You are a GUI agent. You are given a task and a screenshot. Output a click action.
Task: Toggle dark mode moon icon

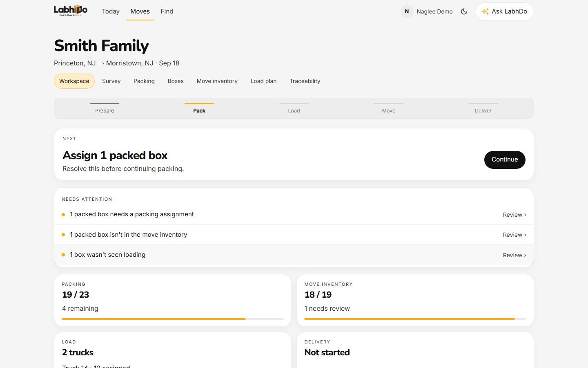tap(464, 11)
